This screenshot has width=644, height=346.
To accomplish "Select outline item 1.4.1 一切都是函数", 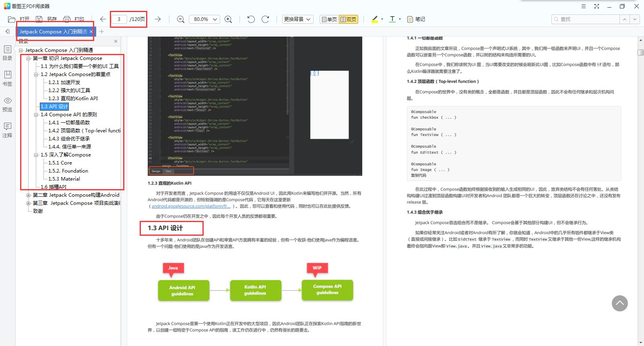I will coord(69,123).
